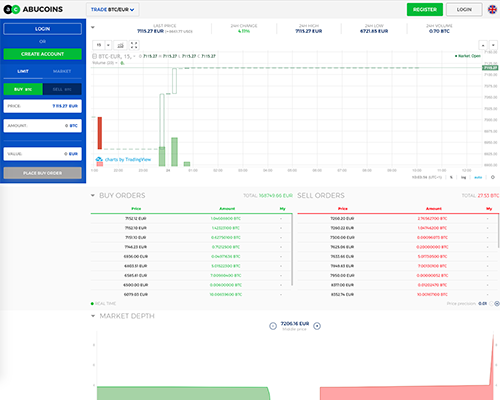Toggle percentage scale on chart
This screenshot has width=500, height=400.
point(451,177)
